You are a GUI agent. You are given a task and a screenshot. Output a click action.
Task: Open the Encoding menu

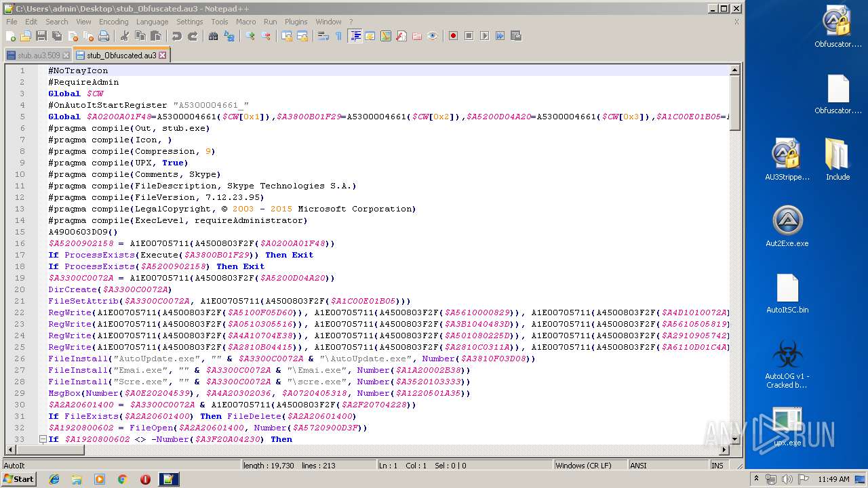click(113, 22)
